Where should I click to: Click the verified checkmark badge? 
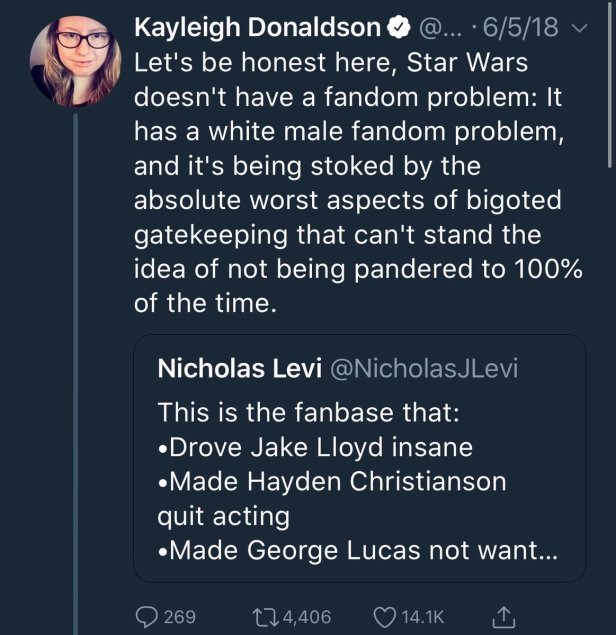click(x=399, y=25)
